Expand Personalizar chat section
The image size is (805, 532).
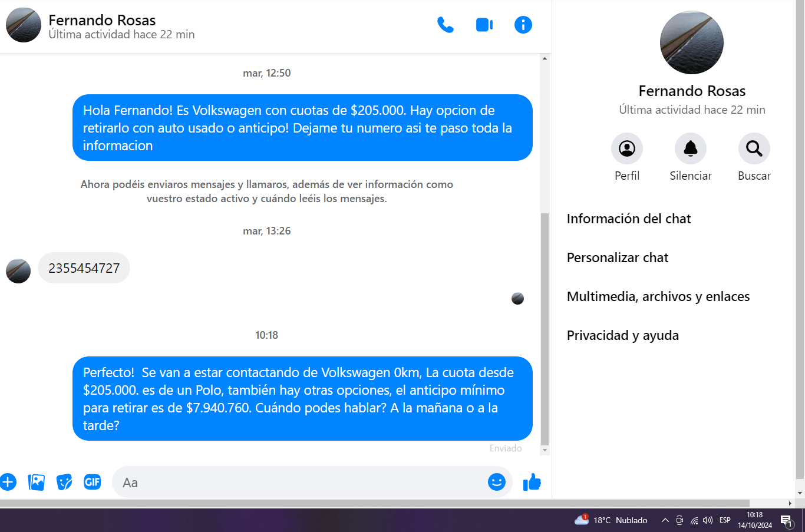click(x=617, y=257)
